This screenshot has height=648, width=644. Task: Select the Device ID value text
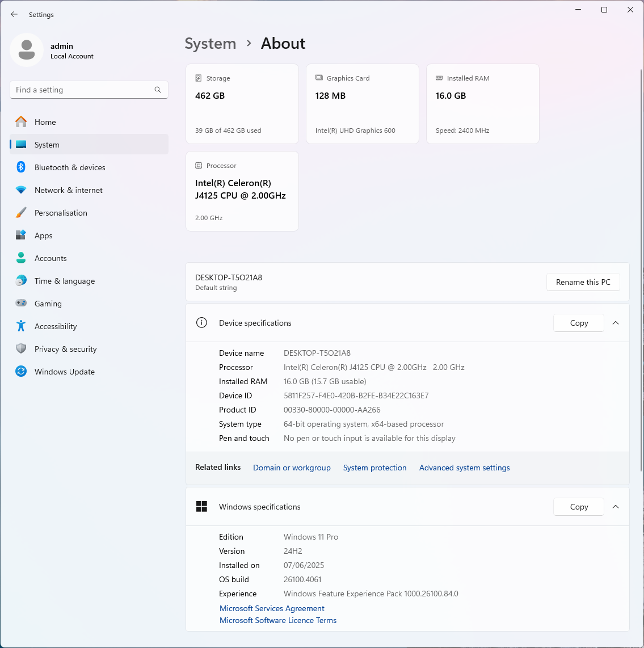click(x=356, y=395)
